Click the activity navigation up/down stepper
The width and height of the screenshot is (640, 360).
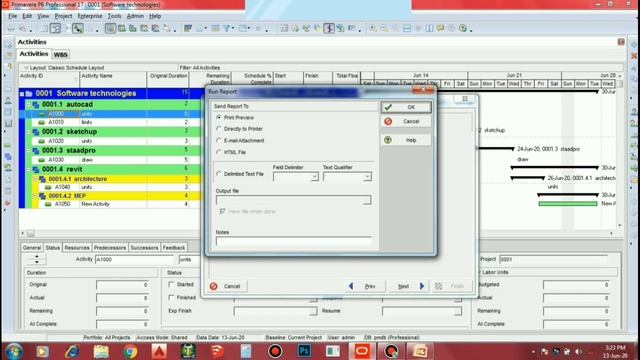36,259
